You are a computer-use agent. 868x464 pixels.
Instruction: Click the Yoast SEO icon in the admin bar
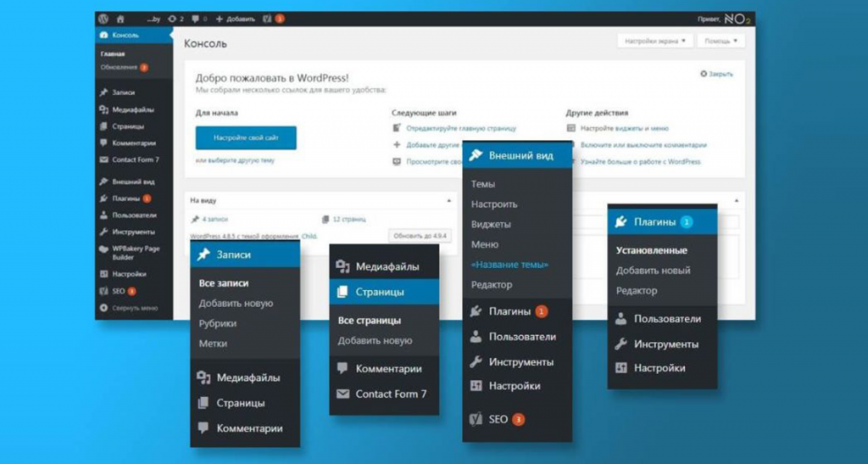267,19
